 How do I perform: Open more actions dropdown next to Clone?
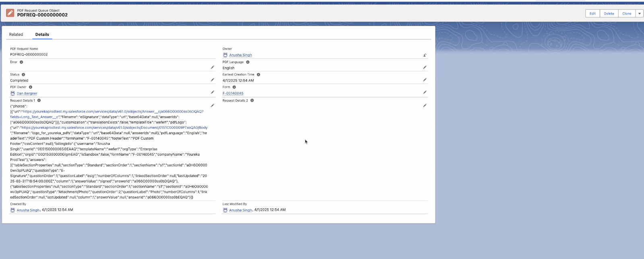click(639, 13)
